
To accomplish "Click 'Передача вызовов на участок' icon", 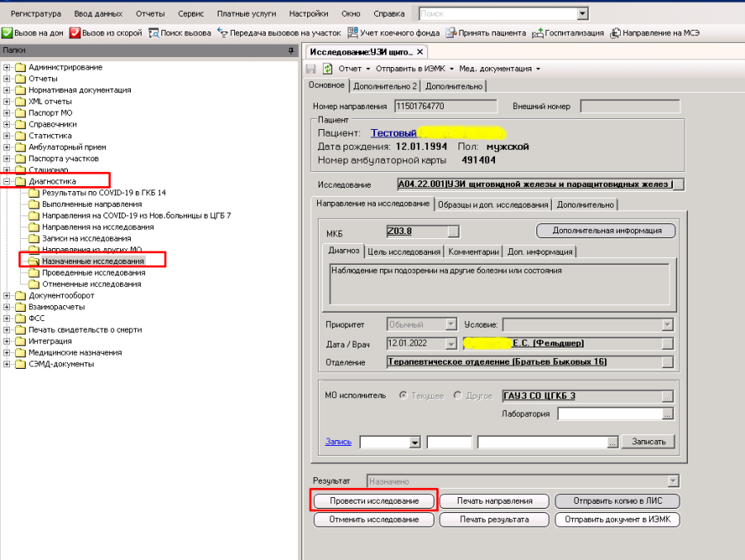I will click(223, 33).
